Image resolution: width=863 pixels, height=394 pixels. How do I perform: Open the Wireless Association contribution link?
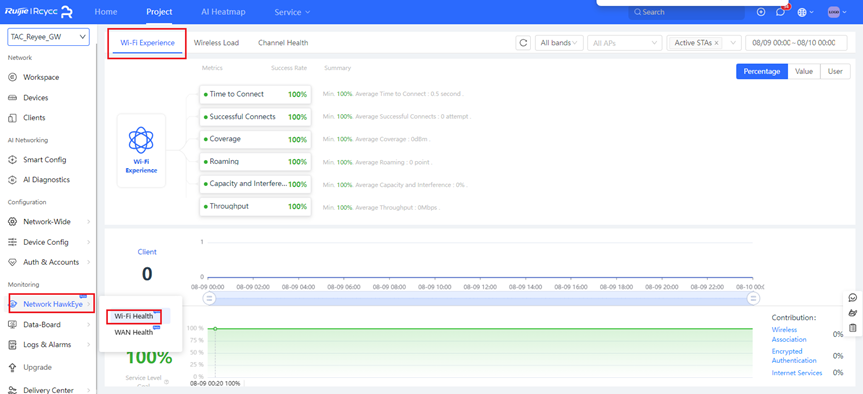789,335
